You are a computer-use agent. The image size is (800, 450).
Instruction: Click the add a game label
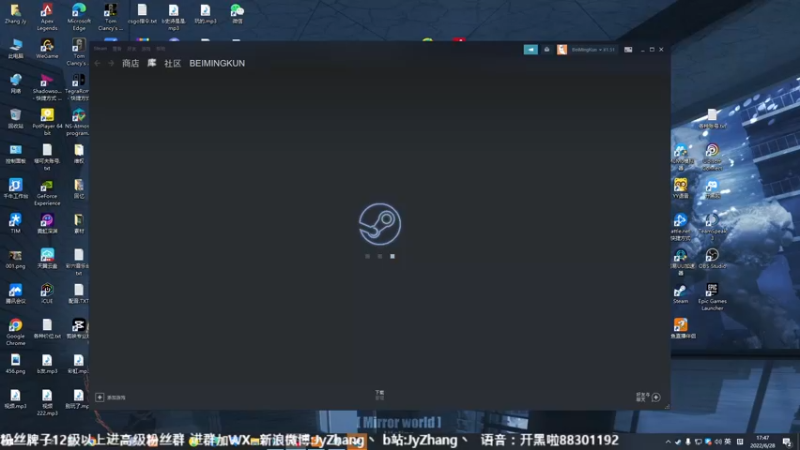coord(116,397)
